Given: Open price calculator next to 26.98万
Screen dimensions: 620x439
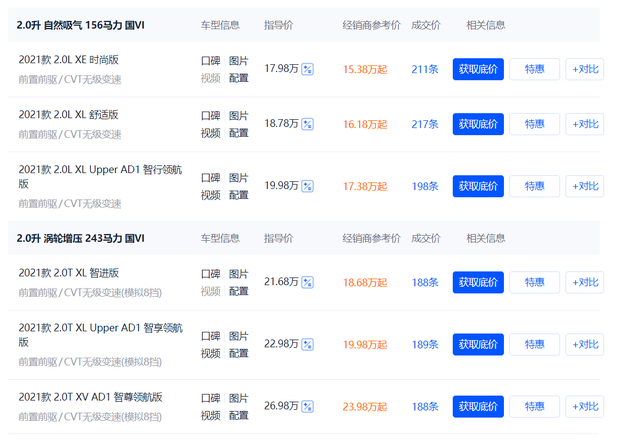Looking at the screenshot, I should [x=308, y=406].
